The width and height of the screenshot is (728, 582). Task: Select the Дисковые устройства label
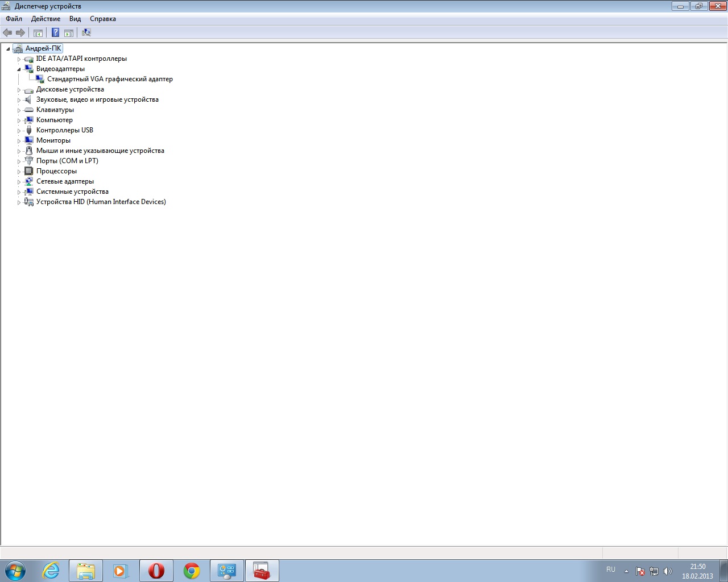(70, 89)
